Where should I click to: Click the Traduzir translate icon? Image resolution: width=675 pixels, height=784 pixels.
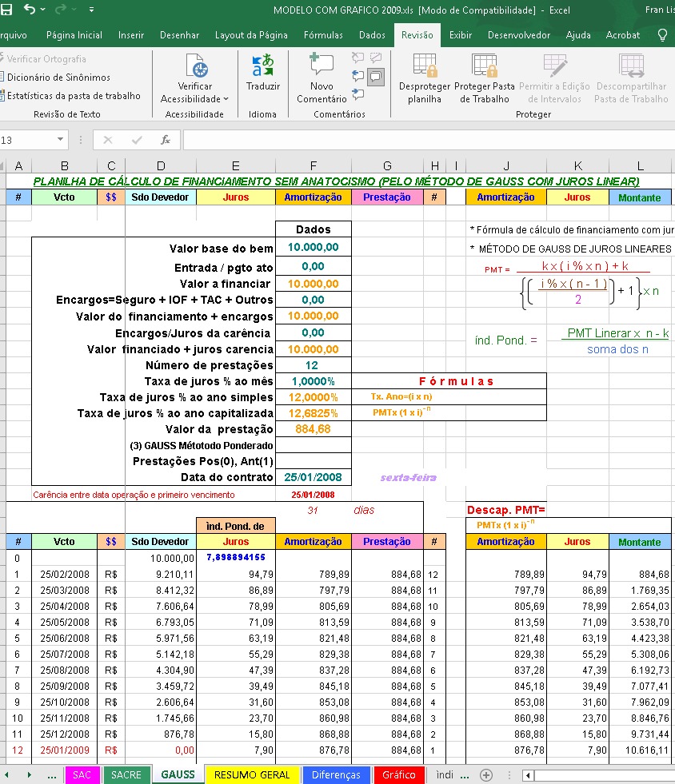(x=262, y=70)
